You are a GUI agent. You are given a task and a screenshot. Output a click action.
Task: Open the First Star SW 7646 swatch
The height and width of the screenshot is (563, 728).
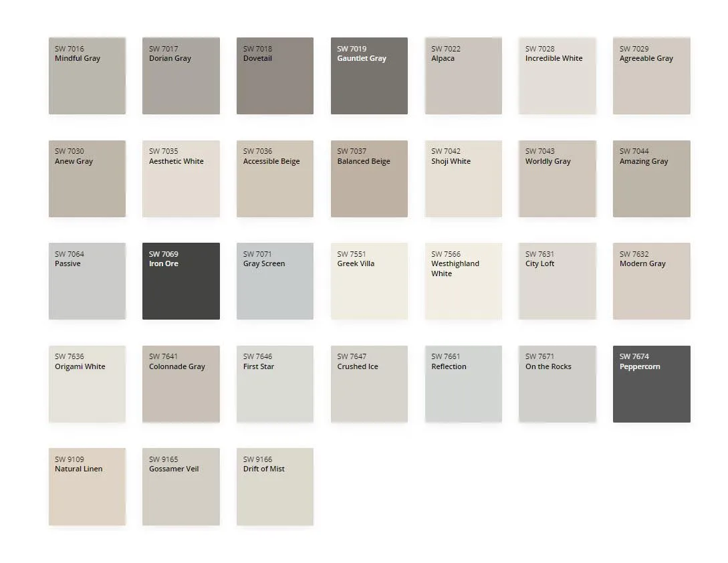(275, 384)
